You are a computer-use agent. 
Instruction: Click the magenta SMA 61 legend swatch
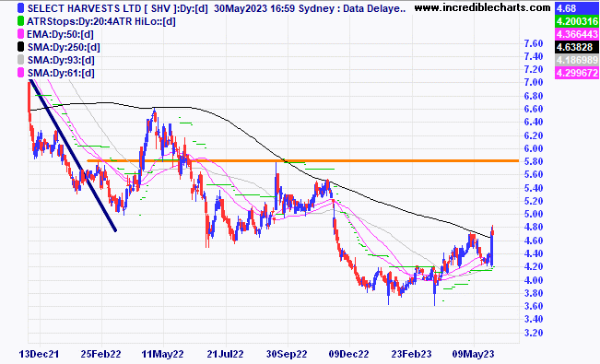pyautogui.click(x=20, y=73)
